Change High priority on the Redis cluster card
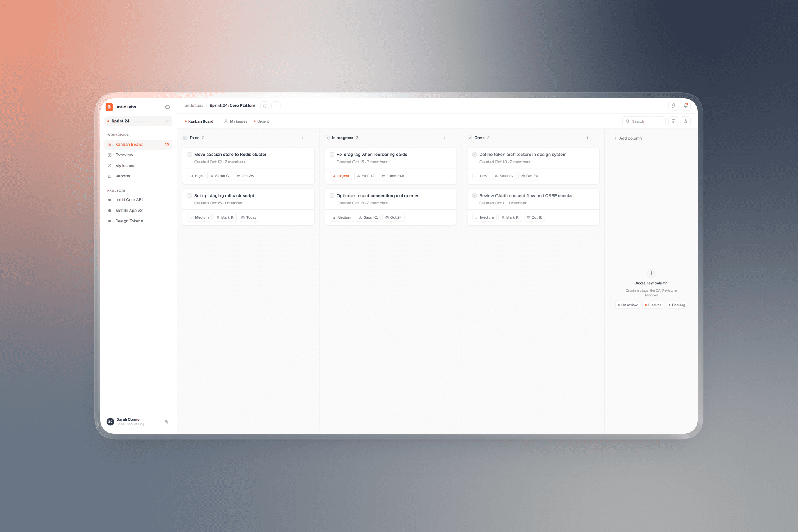The height and width of the screenshot is (532, 798). pos(197,176)
